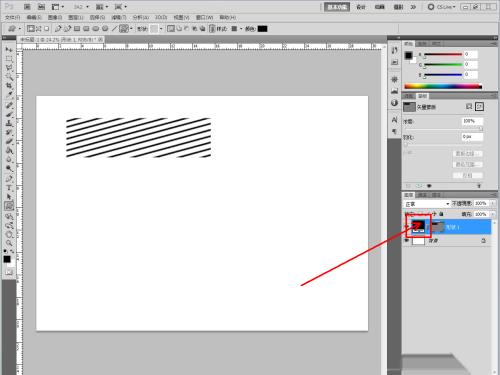This screenshot has height=375, width=500.
Task: Select the Rectangular Marquee tool
Action: tap(9, 59)
